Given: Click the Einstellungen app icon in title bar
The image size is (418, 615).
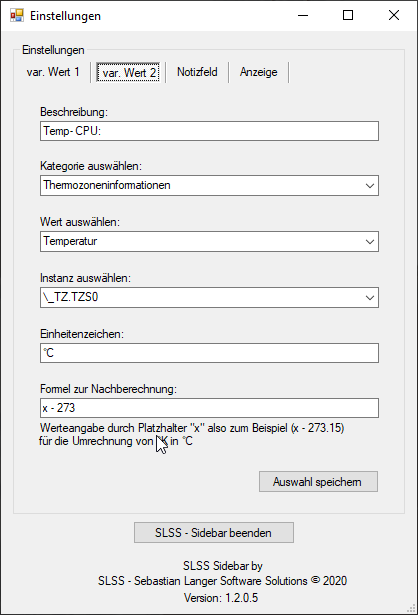Looking at the screenshot, I should [x=17, y=16].
